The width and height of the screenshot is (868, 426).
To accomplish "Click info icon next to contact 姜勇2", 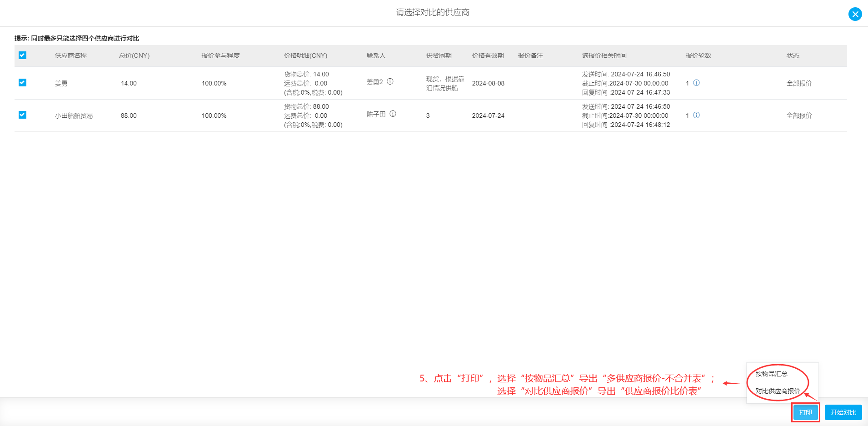I will tap(390, 81).
